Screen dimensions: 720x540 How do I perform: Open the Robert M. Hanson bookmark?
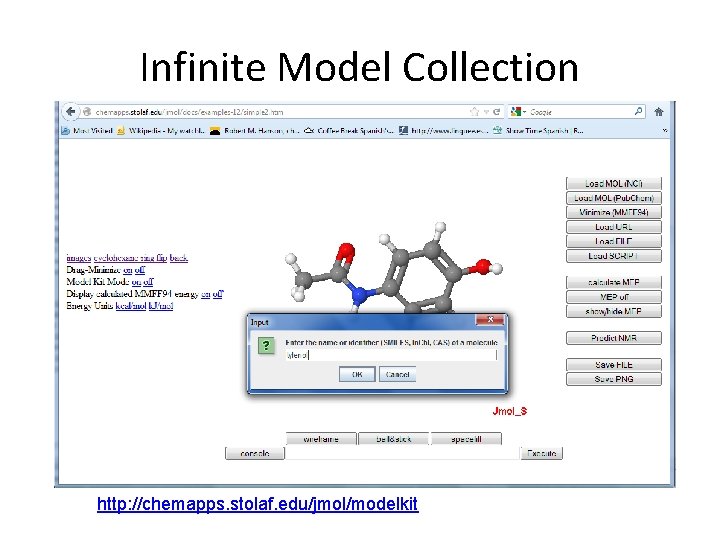point(255,131)
